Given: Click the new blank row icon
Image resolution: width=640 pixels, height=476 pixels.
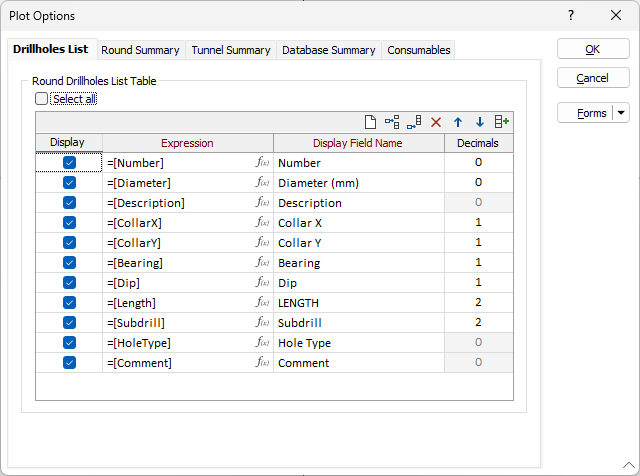Looking at the screenshot, I should click(x=370, y=122).
